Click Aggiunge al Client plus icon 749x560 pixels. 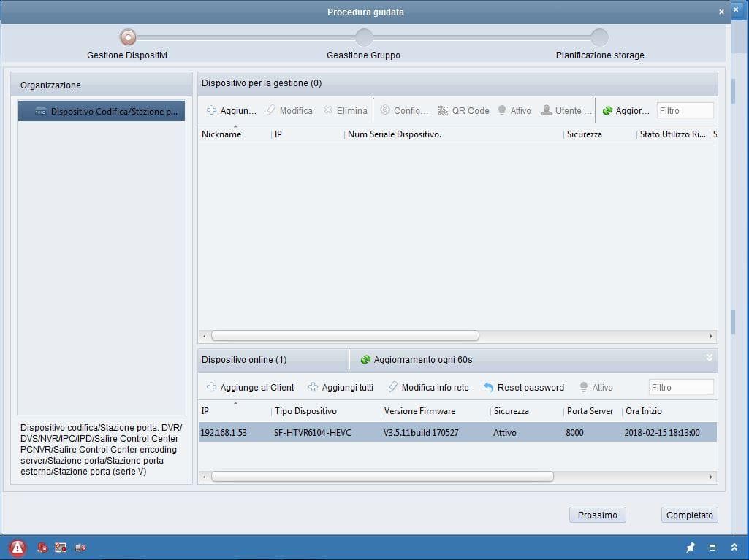(x=211, y=388)
